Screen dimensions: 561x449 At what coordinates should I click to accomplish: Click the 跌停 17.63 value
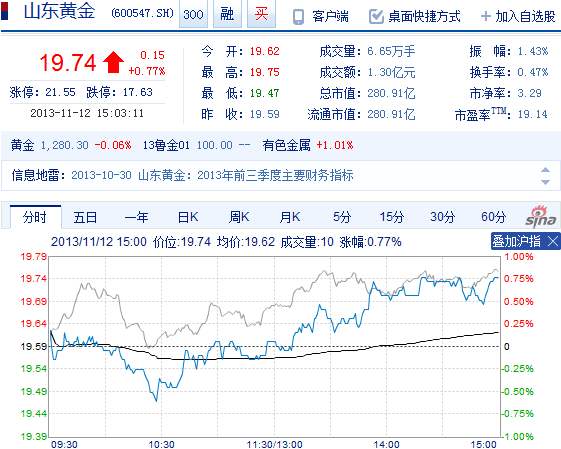click(138, 92)
